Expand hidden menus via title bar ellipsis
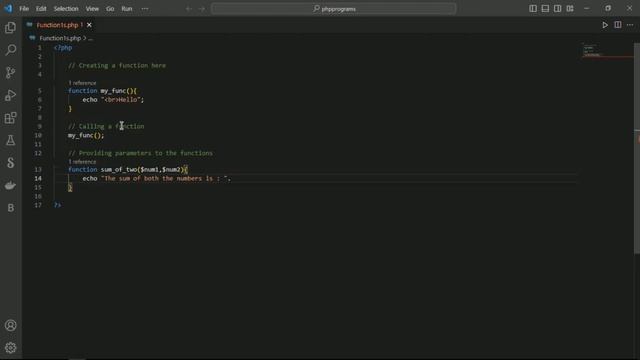The height and width of the screenshot is (360, 640). pos(145,9)
